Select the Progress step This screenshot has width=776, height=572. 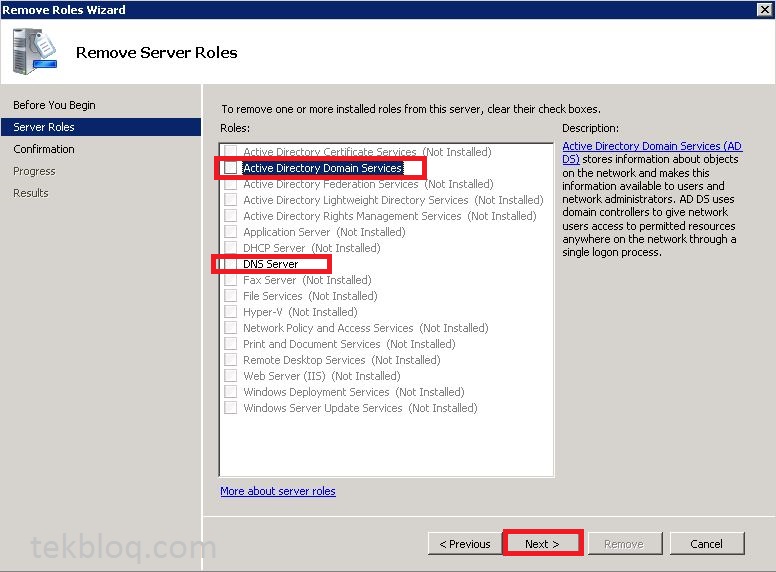pyautogui.click(x=34, y=171)
